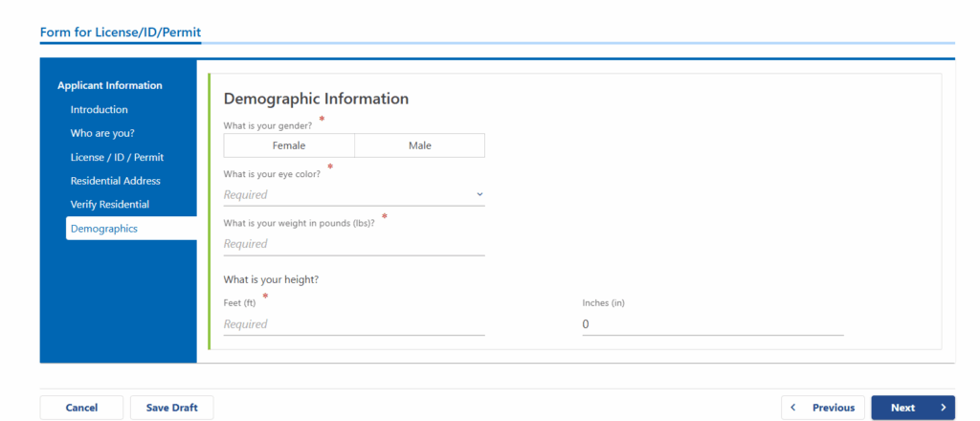The image size is (980, 421).
Task: Click the eye color dropdown chevron arrow
Action: (x=479, y=194)
